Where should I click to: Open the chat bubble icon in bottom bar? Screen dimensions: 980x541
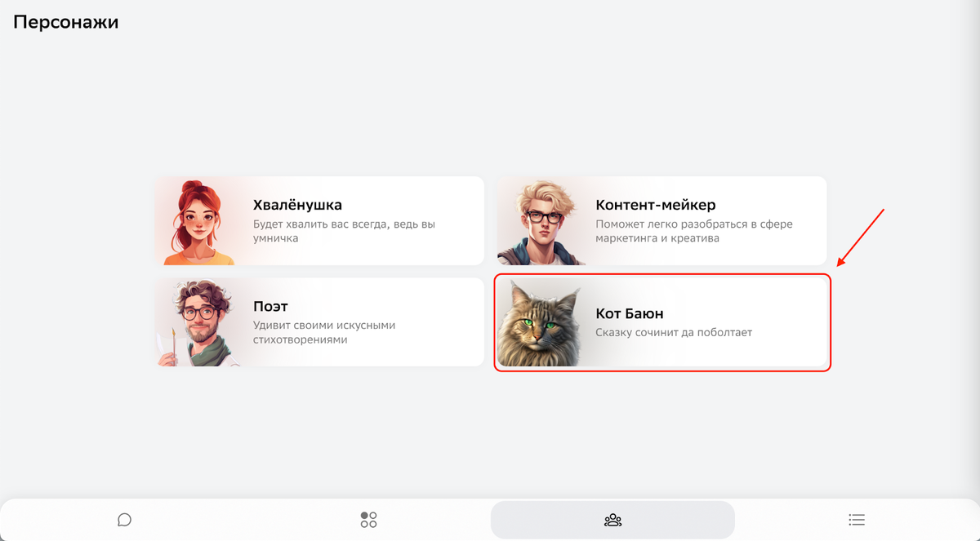pos(124,520)
